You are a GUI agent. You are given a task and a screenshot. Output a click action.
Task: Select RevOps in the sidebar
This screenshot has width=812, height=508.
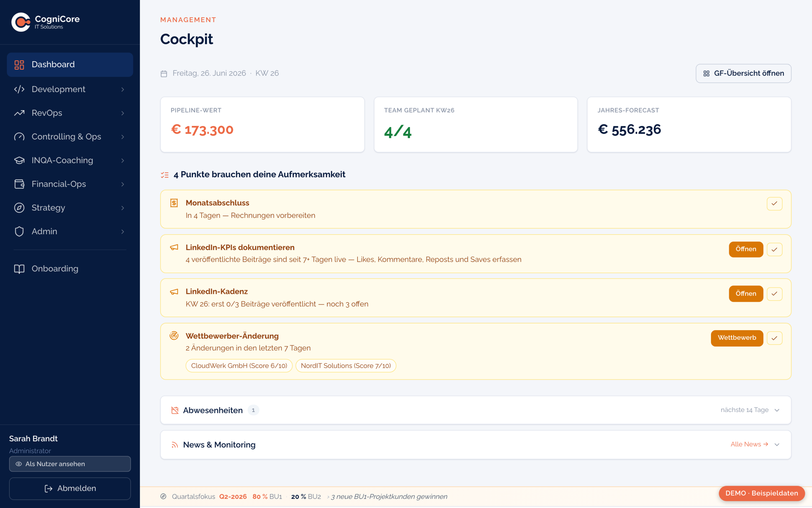(x=70, y=113)
